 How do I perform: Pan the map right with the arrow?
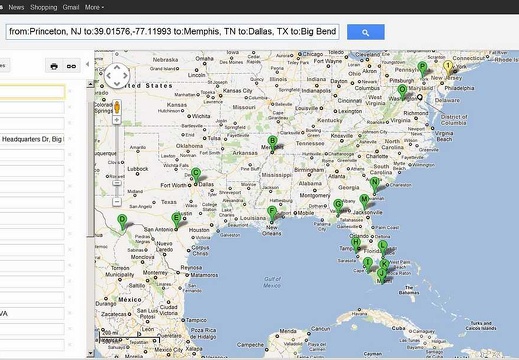pos(125,75)
